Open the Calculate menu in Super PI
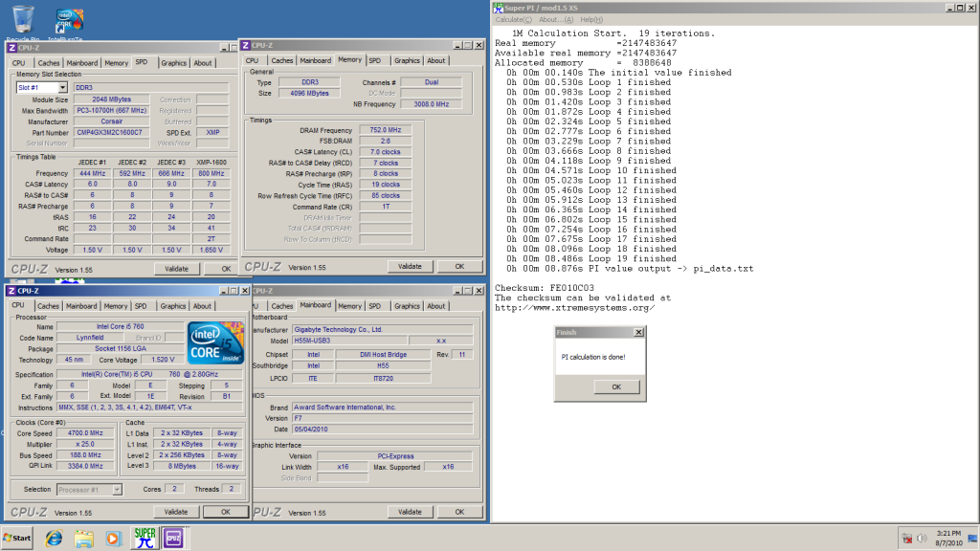980x551 pixels. (514, 19)
